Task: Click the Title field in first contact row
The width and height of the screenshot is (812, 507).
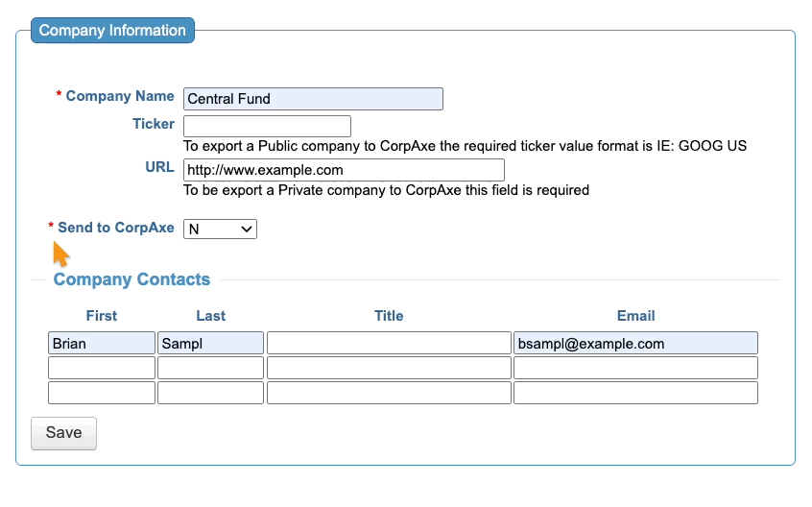Action: click(x=389, y=343)
